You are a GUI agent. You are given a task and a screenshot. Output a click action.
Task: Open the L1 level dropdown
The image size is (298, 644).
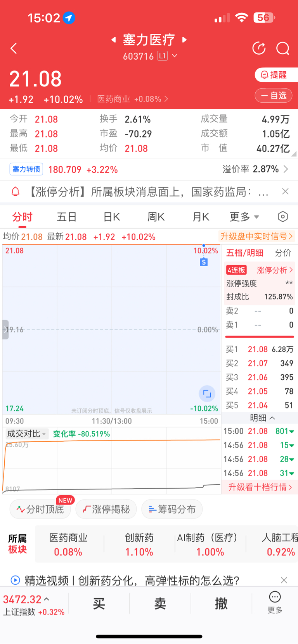pyautogui.click(x=168, y=56)
